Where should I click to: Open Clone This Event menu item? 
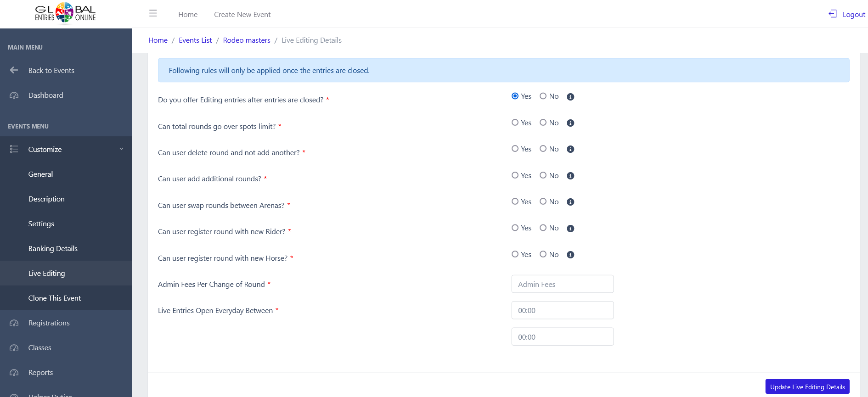point(54,298)
